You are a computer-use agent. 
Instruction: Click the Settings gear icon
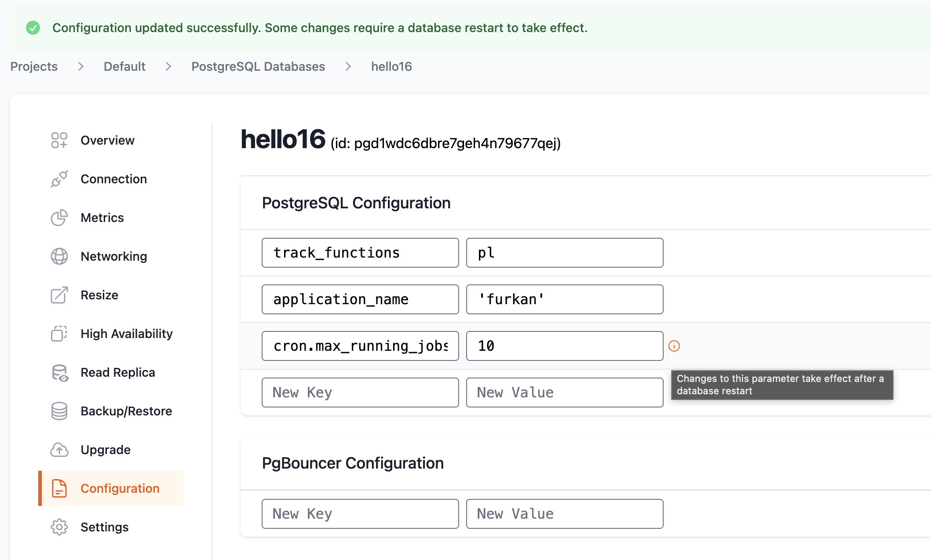tap(59, 527)
